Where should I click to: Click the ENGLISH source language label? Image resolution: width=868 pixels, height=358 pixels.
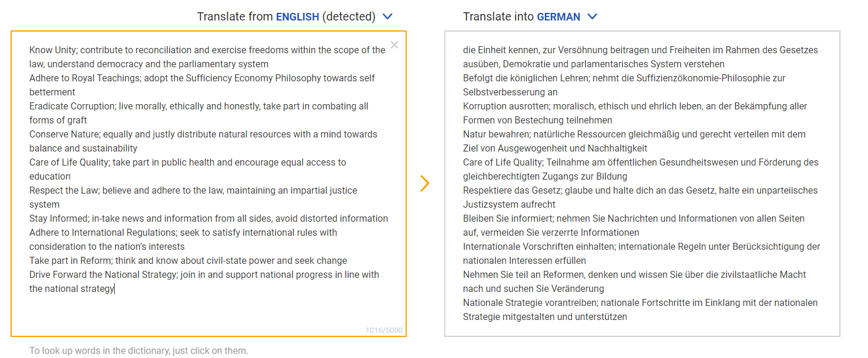click(297, 17)
